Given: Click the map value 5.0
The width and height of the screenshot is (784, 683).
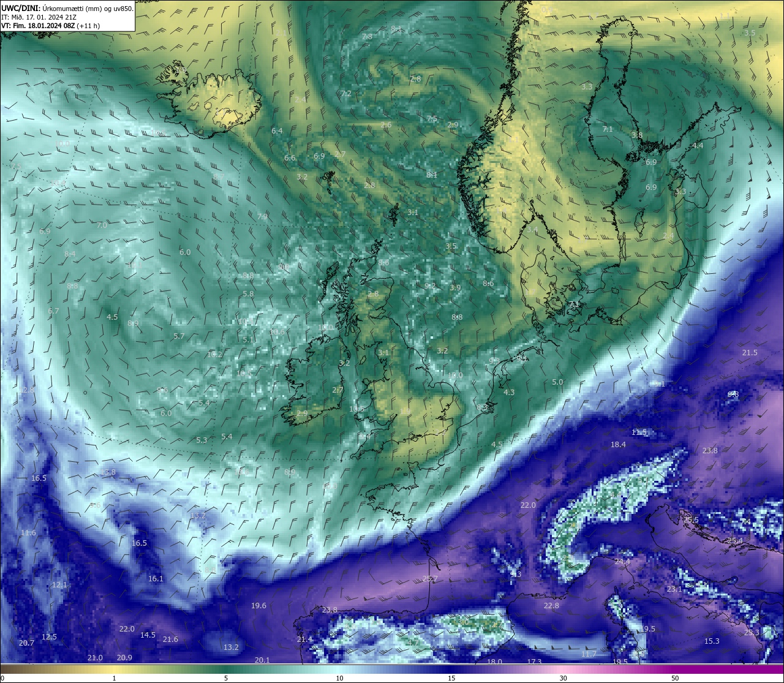Looking at the screenshot, I should coord(557,382).
